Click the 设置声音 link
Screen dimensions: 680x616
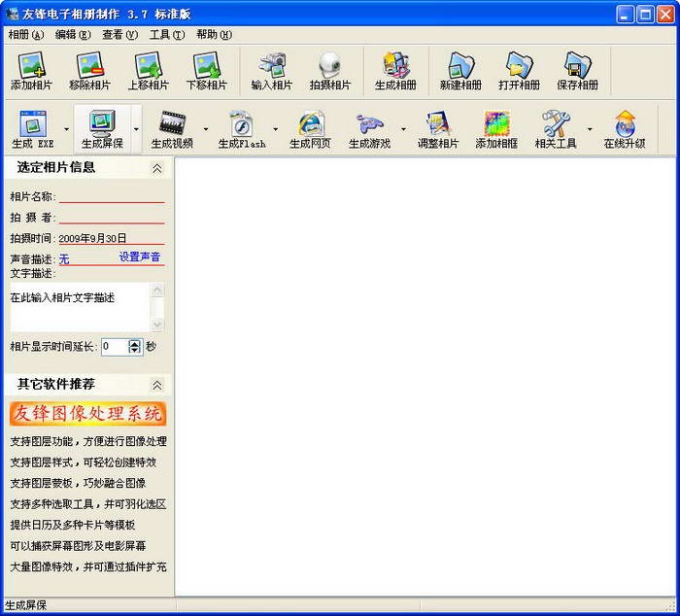[140, 257]
